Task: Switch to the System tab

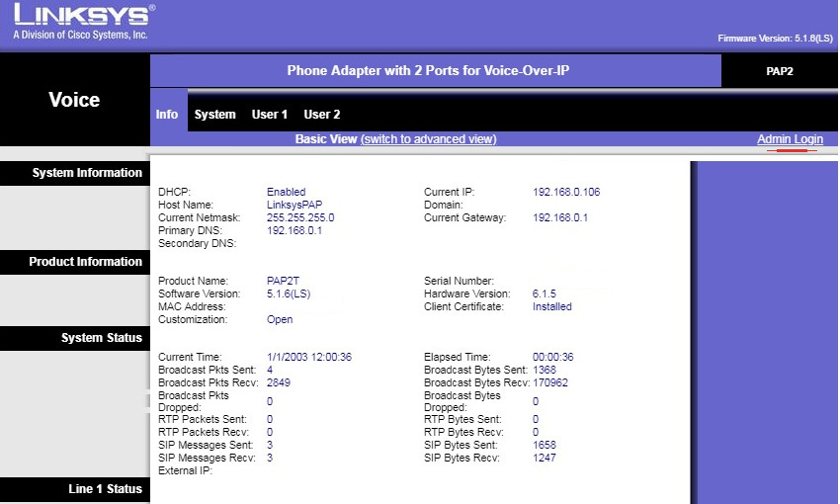Action: tap(214, 114)
